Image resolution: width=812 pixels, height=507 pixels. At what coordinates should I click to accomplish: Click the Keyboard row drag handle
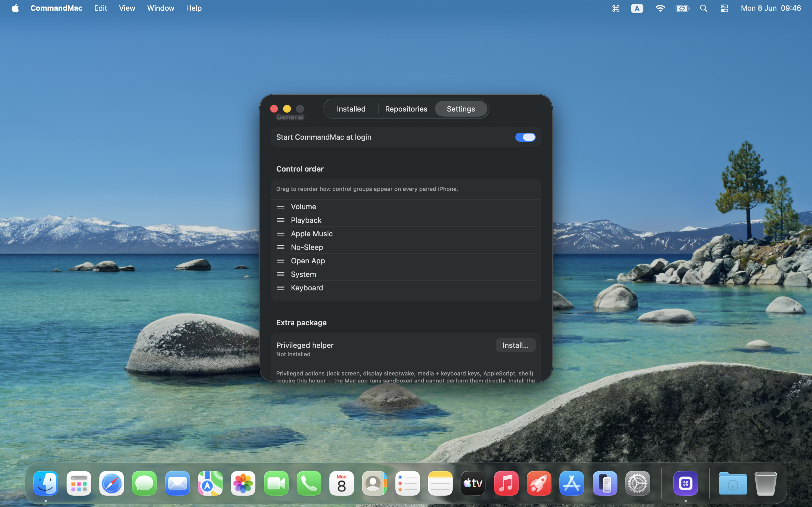point(281,288)
